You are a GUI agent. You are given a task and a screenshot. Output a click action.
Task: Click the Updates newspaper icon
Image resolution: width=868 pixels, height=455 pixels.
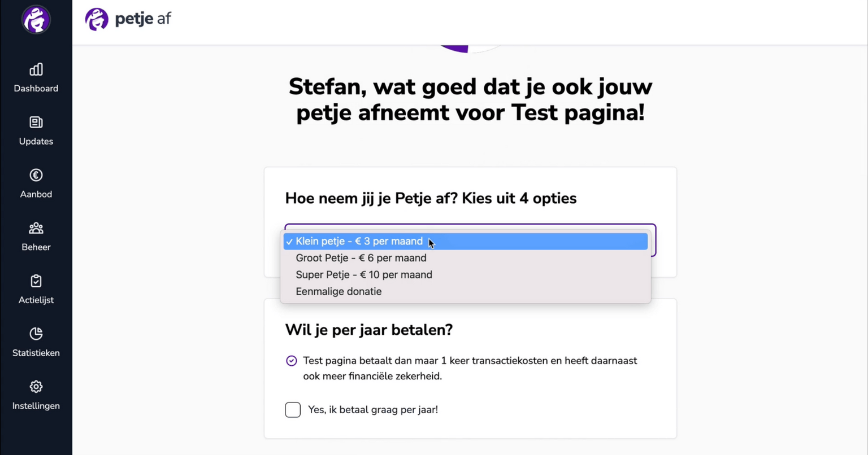36,123
